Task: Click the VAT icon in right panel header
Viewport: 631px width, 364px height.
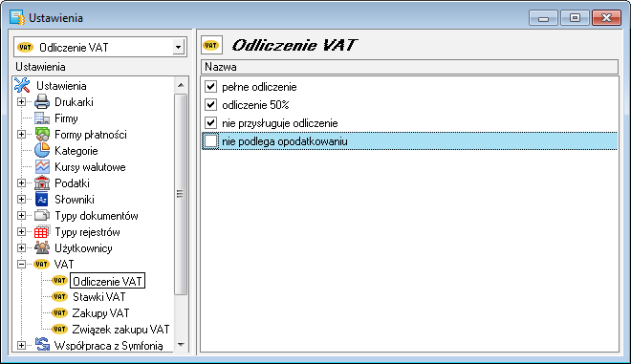Action: click(211, 45)
